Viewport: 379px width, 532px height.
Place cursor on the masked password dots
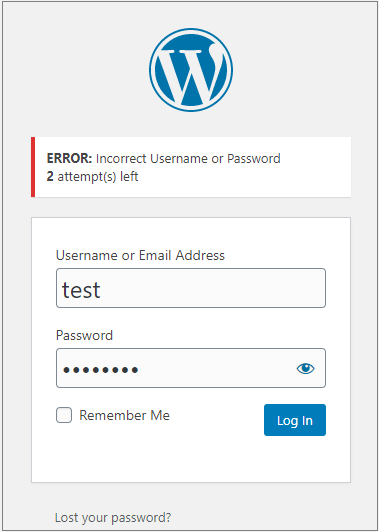pyautogui.click(x=101, y=370)
